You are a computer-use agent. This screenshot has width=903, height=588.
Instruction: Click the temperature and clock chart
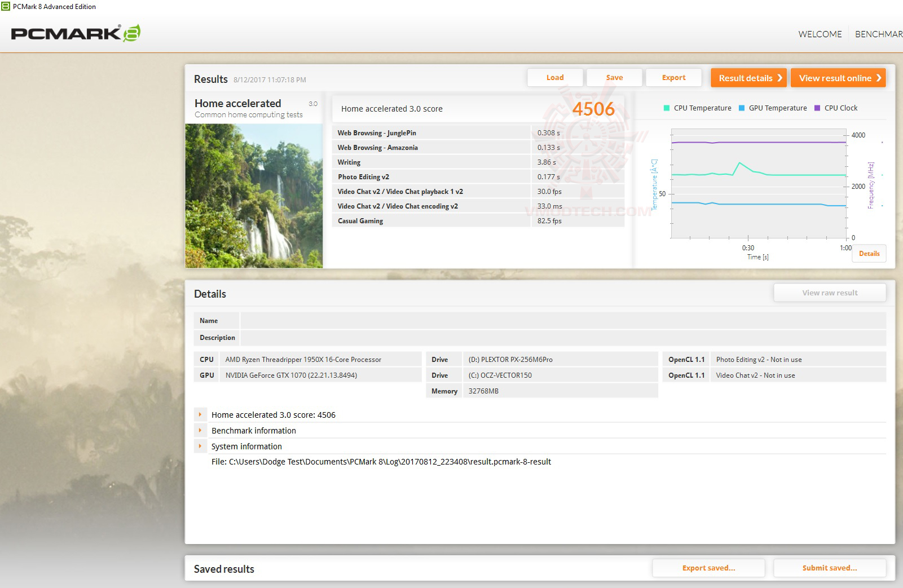(759, 184)
